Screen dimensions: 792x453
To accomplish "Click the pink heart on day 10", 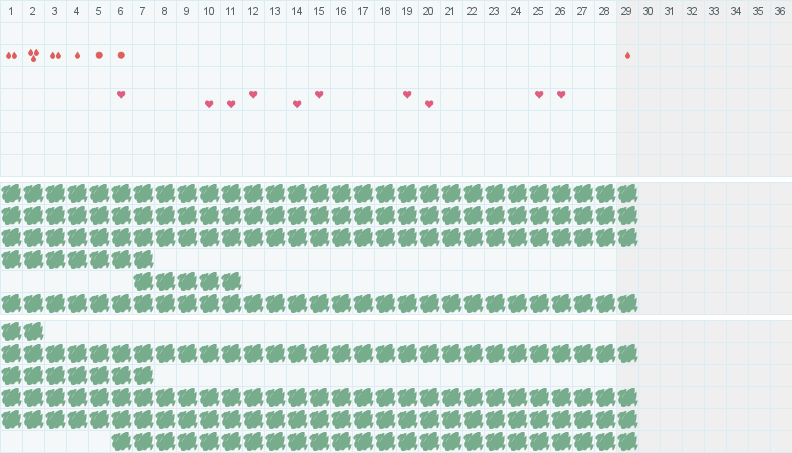I will click(x=209, y=104).
